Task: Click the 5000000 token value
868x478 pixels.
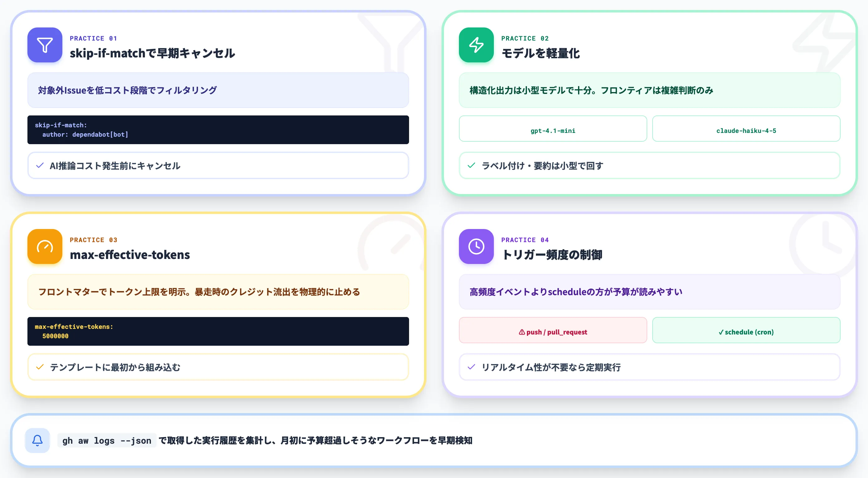Action: 55,336
